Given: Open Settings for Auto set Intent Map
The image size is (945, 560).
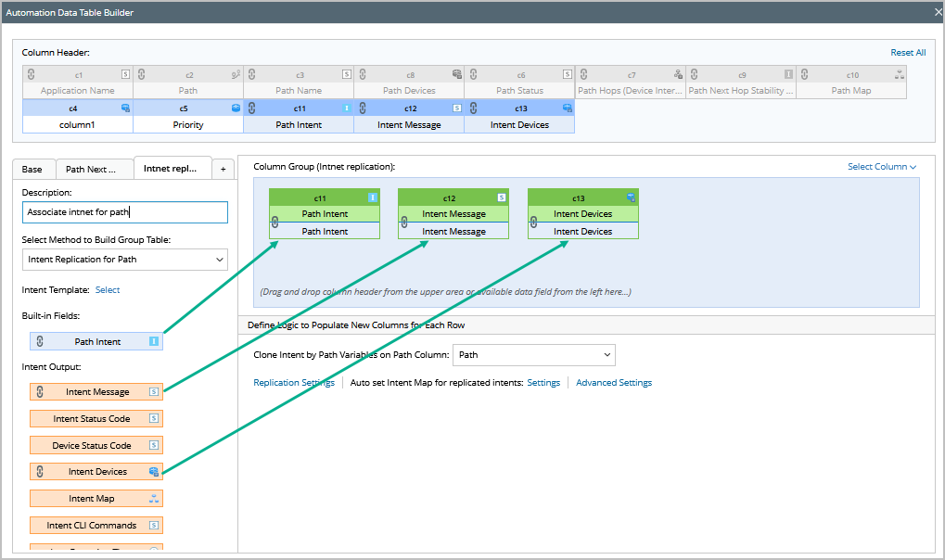Looking at the screenshot, I should (543, 382).
